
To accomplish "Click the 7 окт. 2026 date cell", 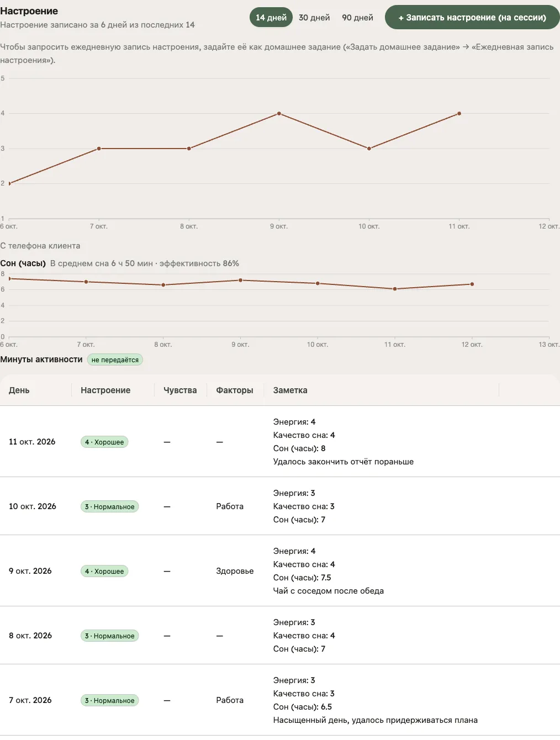I will (x=30, y=700).
